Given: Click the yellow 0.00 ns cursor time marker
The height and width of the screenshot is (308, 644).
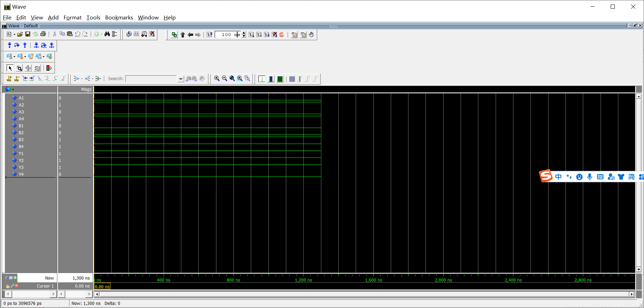Looking at the screenshot, I should [102, 286].
